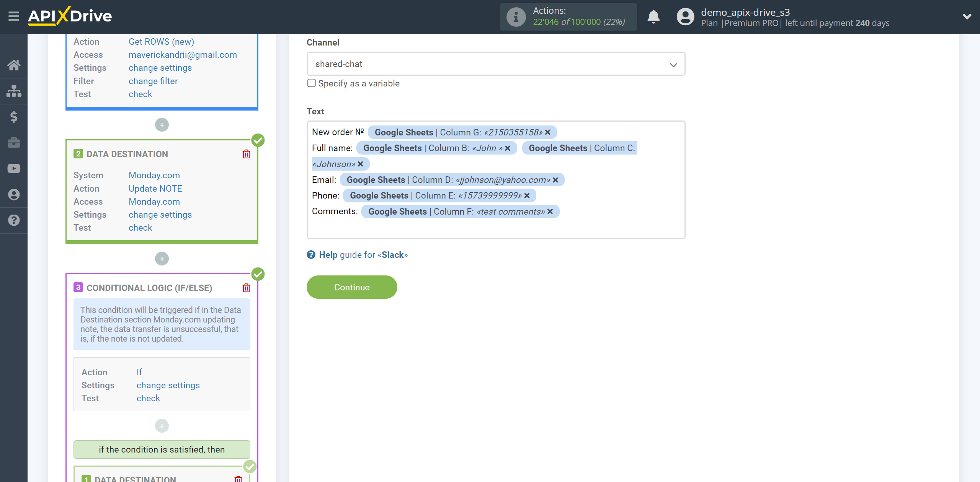Click change settings in data source
This screenshot has width=980, height=482.
[x=160, y=68]
